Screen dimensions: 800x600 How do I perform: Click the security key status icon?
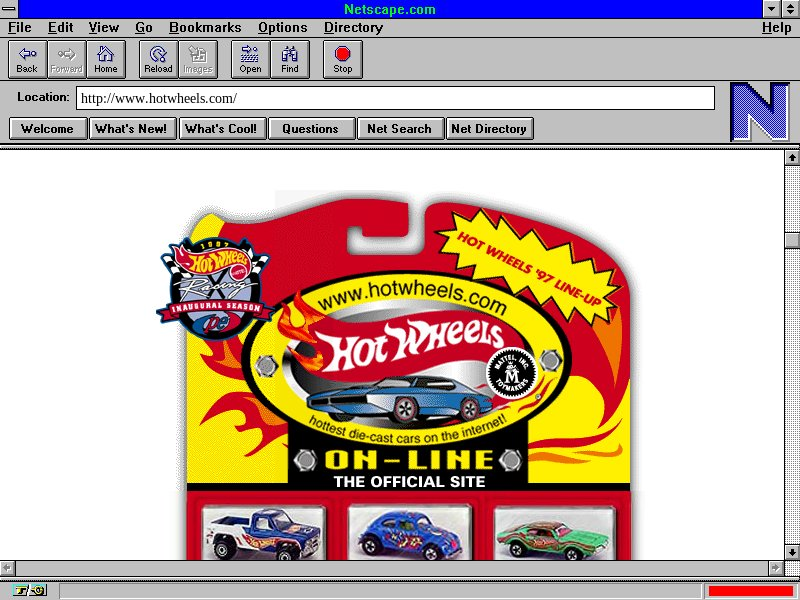point(30,590)
